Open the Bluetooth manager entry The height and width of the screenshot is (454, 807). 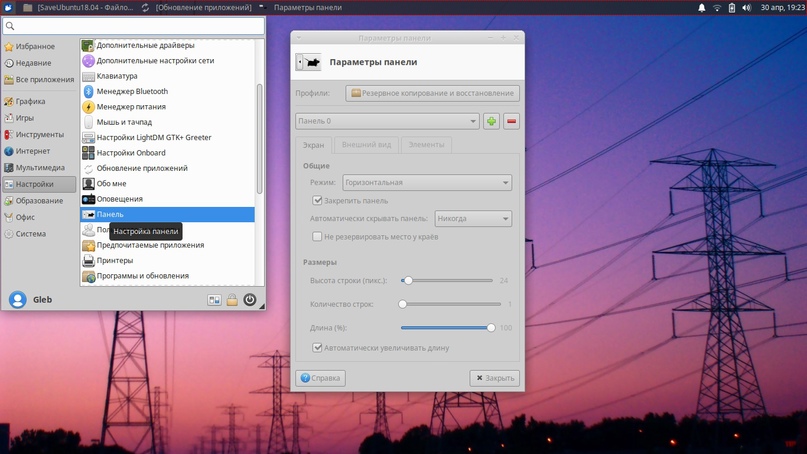coord(132,91)
